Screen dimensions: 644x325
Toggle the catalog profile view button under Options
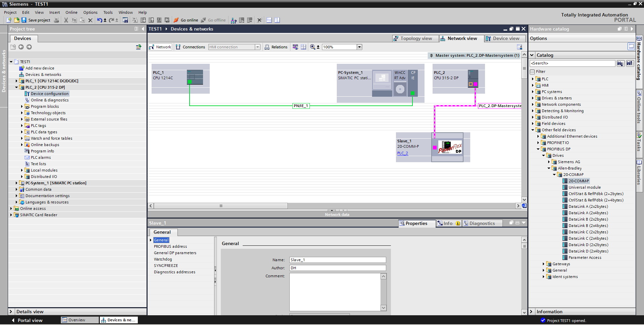[x=631, y=46]
